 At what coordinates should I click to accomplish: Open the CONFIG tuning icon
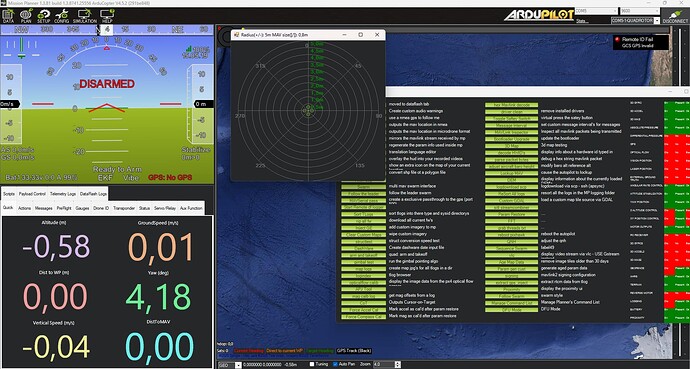[x=62, y=16]
